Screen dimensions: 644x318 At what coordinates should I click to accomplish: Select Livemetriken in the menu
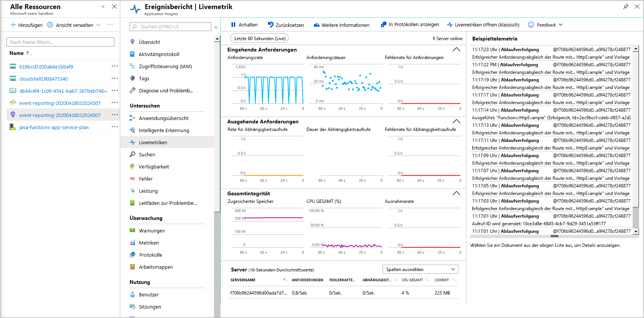[x=167, y=142]
